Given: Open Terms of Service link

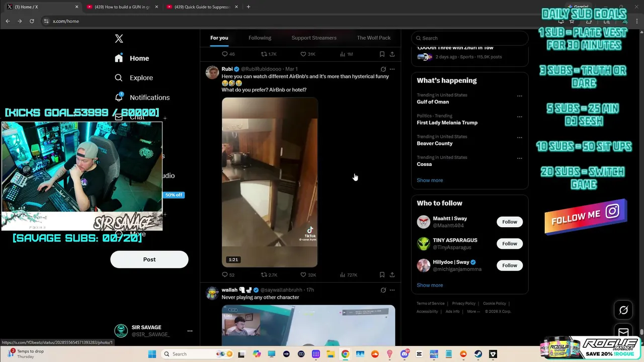Looking at the screenshot, I should click(x=431, y=304).
